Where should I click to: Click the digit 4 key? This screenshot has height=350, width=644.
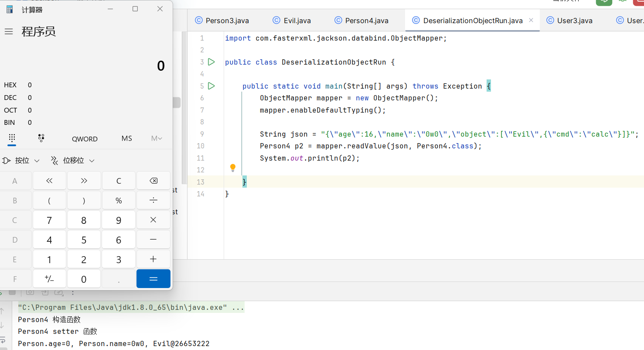coord(49,240)
